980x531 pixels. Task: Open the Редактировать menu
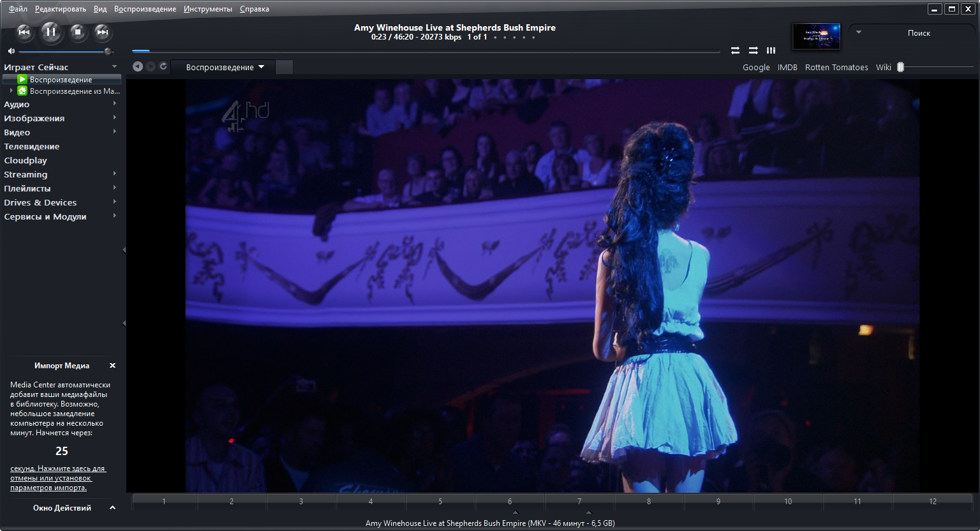pos(61,9)
